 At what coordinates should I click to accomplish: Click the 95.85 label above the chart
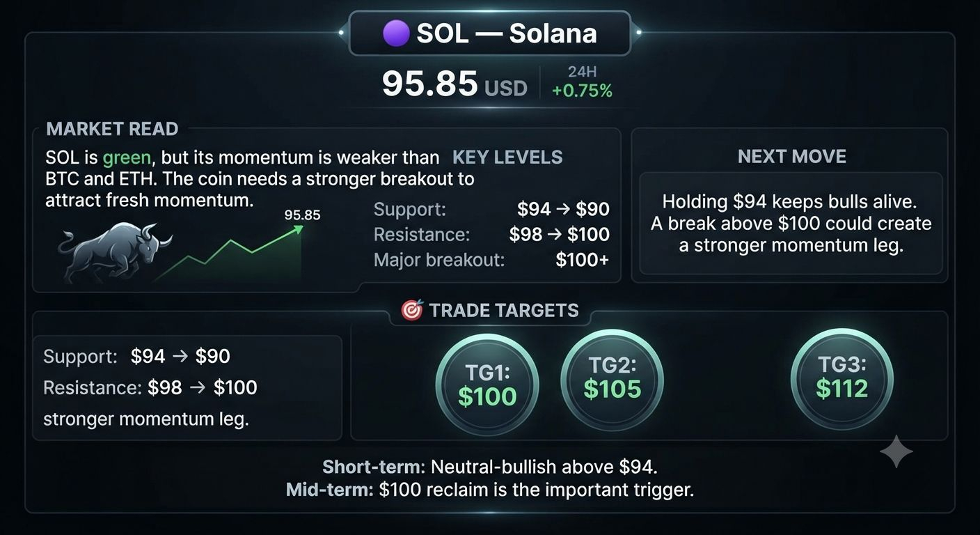[303, 215]
